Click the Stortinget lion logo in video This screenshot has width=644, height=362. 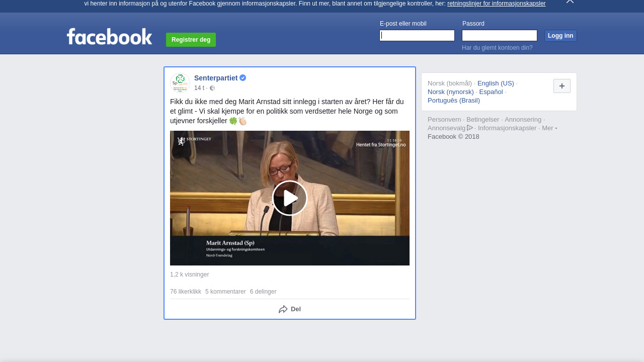point(182,141)
